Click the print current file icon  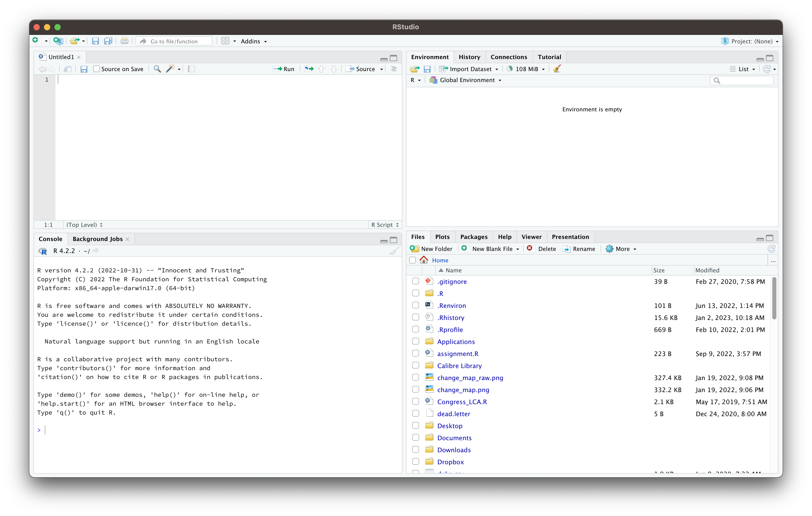tap(124, 41)
